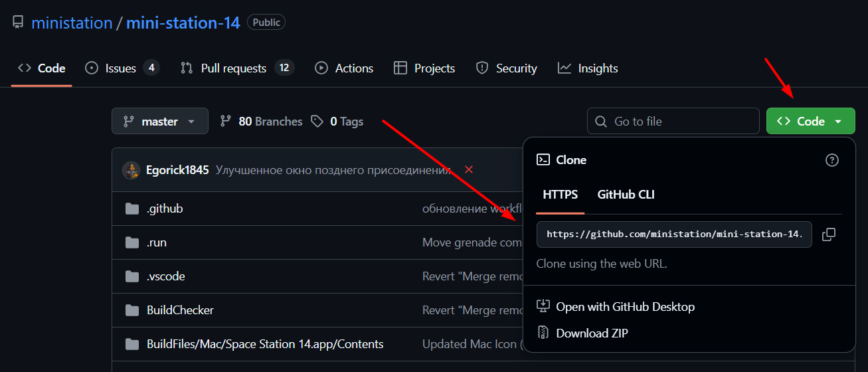
Task: Click the red failed status X icon
Action: pos(469,170)
